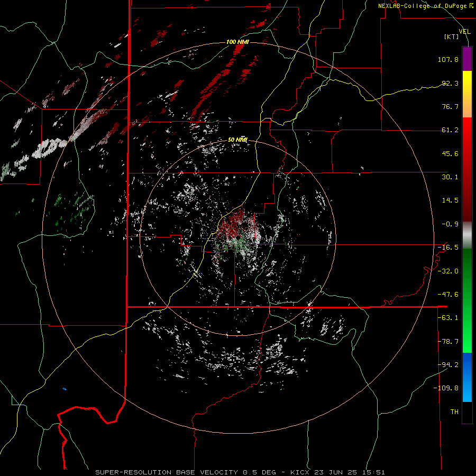This screenshot has width=476, height=476.
Task: Click the [KT] units label
Action: pos(451,36)
